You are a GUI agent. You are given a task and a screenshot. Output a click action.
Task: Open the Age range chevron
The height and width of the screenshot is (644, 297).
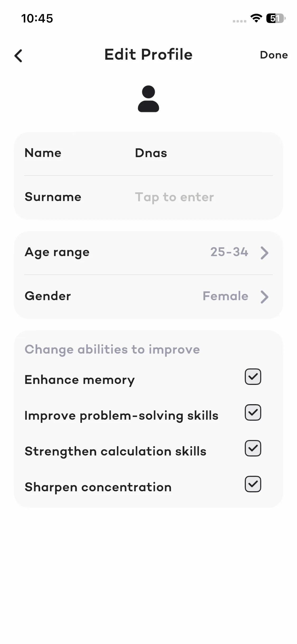(264, 253)
